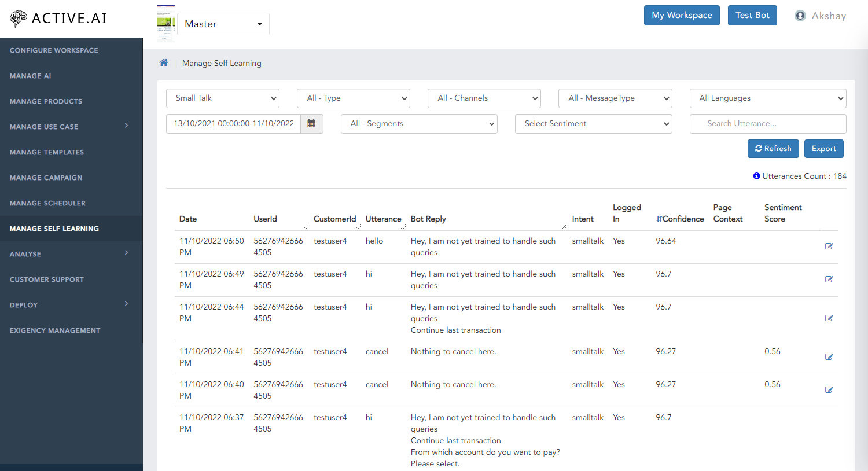Viewport: 868px width, 471px height.
Task: Expand the Deploy sidebar menu
Action: tap(71, 305)
